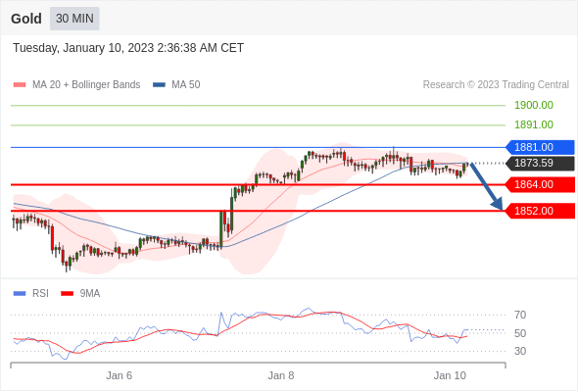Click the Gold chart title

pyautogui.click(x=26, y=19)
